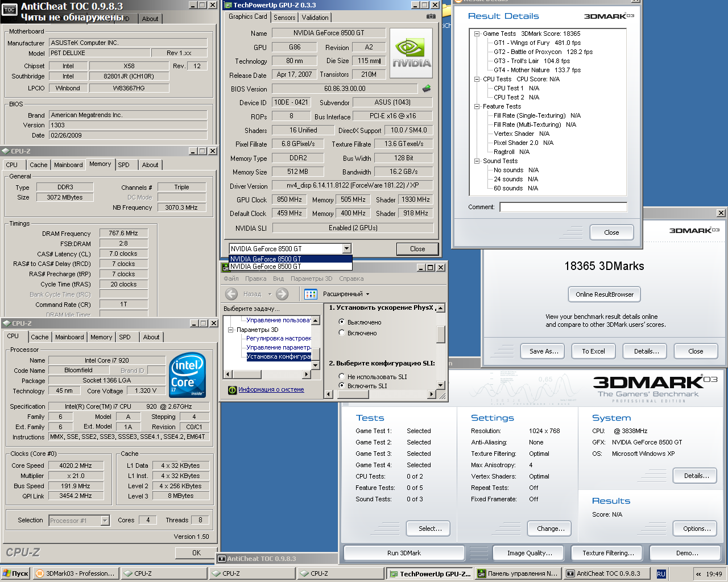
Task: Switch to the Validation tab in GPU-Z
Action: click(x=315, y=18)
